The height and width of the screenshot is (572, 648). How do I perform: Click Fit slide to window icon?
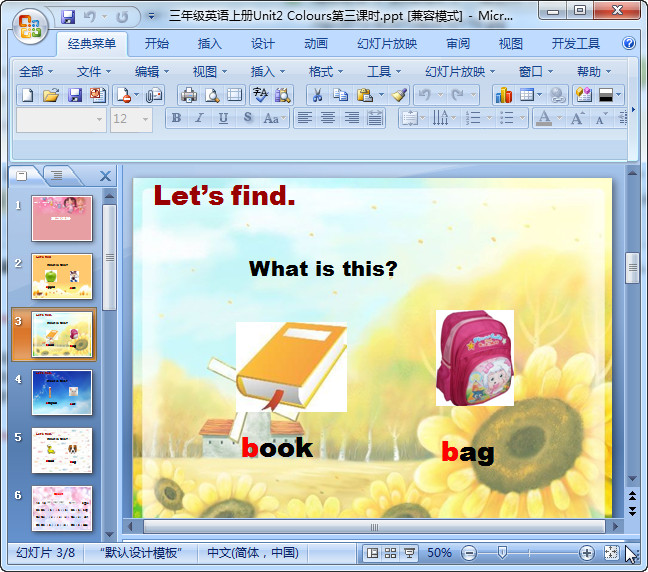tap(611, 553)
